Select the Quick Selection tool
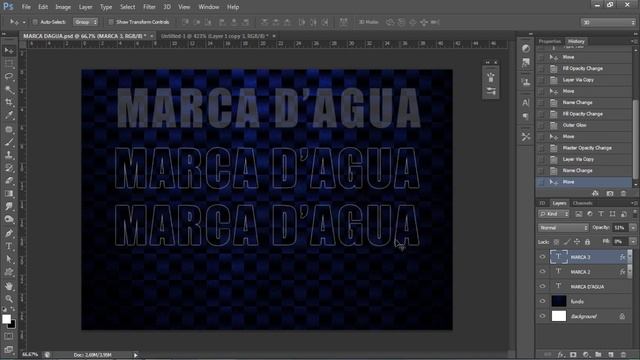 point(9,89)
